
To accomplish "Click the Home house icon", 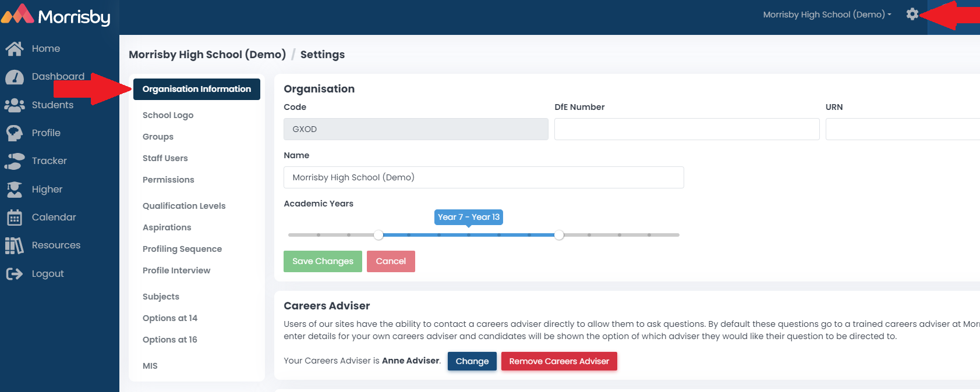I will [x=15, y=49].
